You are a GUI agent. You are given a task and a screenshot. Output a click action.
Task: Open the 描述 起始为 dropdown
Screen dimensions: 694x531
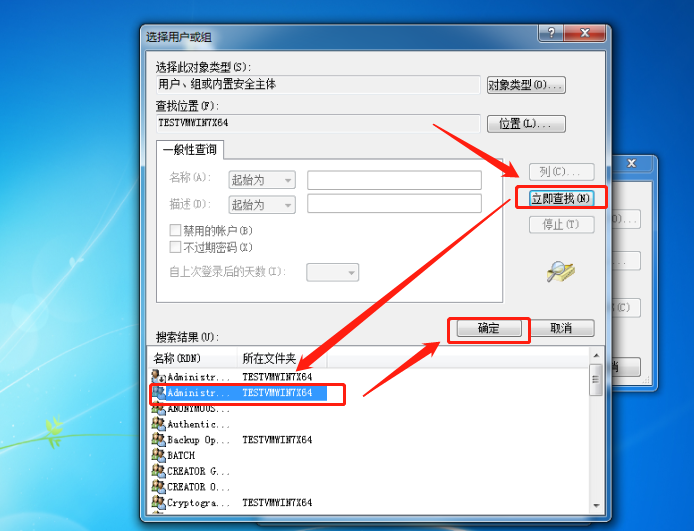tap(262, 205)
